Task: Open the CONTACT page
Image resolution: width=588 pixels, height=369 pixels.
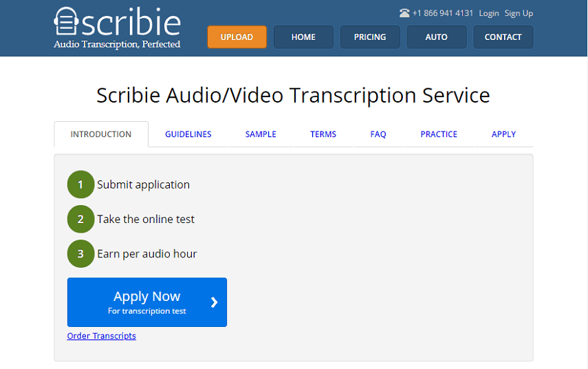Action: point(503,36)
